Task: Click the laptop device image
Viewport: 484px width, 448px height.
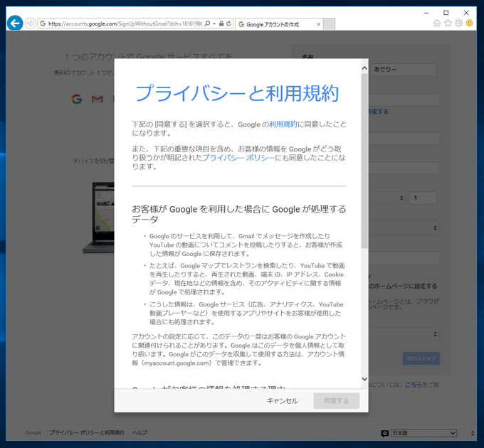Action: point(98,218)
